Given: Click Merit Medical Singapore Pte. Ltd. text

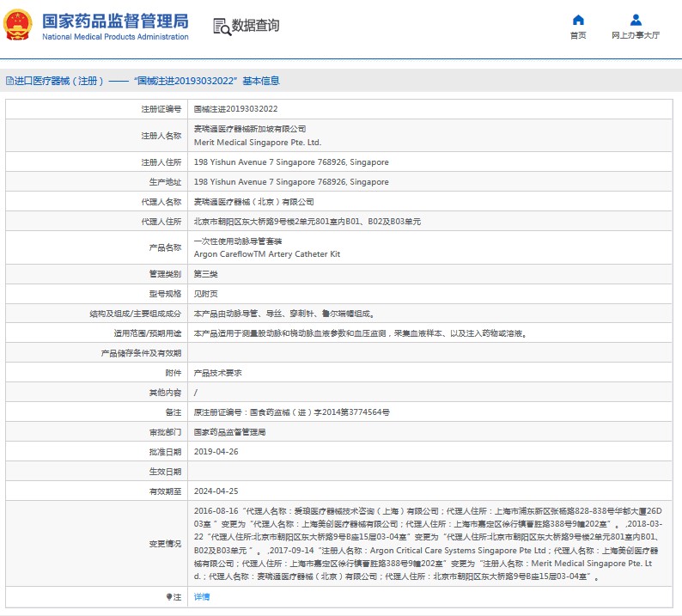Looking at the screenshot, I should click(258, 143).
